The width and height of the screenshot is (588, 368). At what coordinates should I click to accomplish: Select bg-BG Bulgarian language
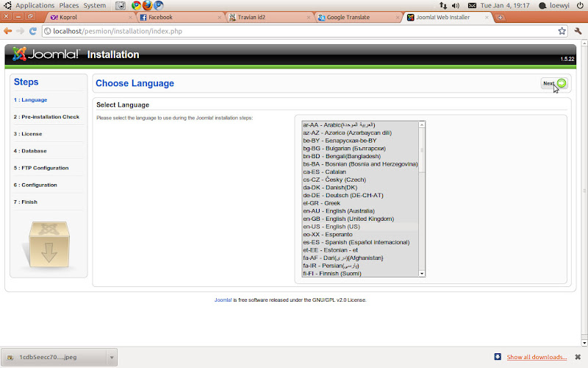360,149
